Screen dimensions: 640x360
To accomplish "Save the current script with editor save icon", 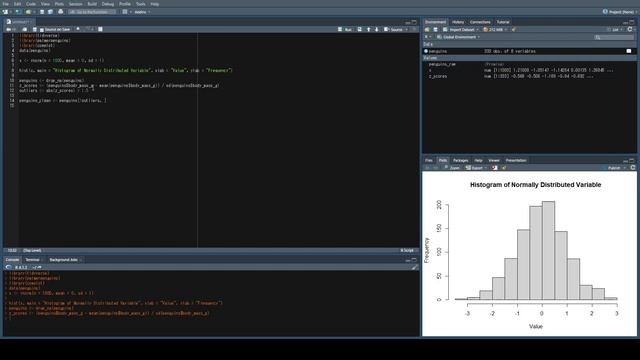I will coord(35,29).
